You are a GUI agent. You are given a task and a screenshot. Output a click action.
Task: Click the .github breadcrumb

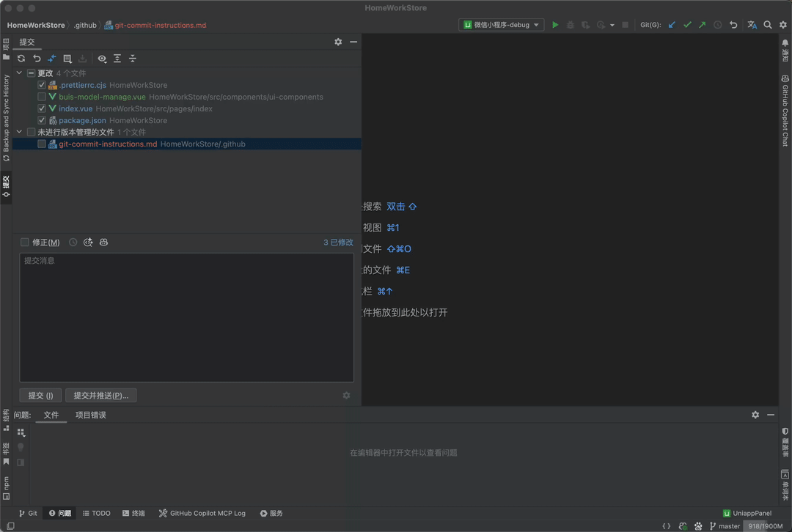click(x=85, y=25)
